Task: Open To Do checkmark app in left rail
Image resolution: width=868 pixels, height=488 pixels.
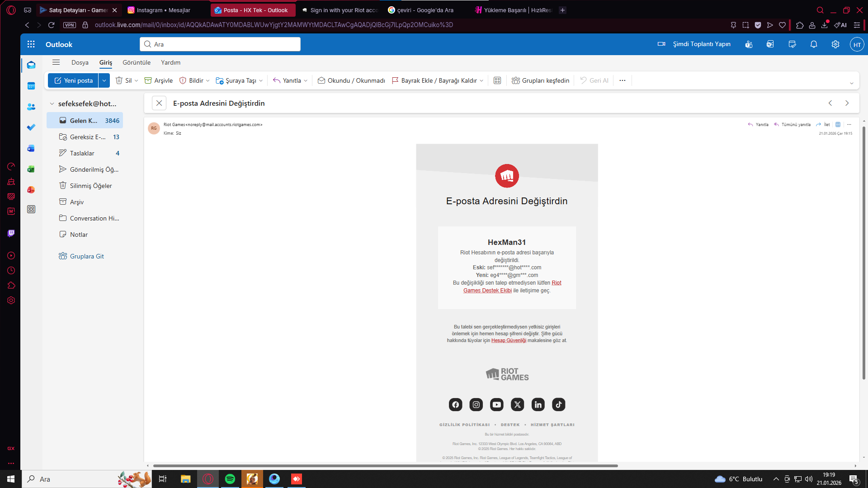Action: (x=31, y=127)
